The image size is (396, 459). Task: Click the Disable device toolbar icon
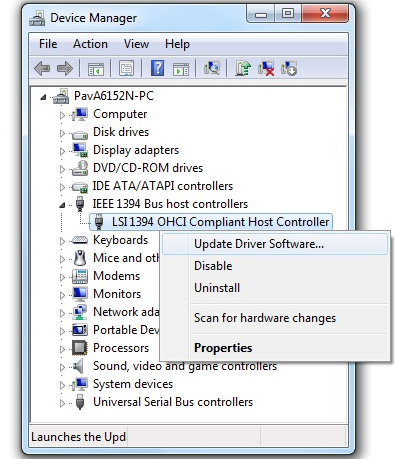click(x=289, y=68)
